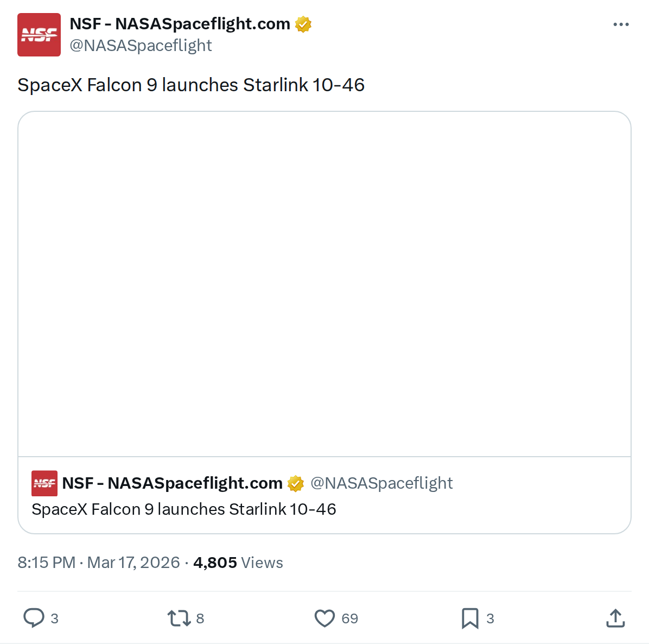This screenshot has width=649, height=644.
Task: Click the small NSF avatar in quoted post
Action: 44,483
